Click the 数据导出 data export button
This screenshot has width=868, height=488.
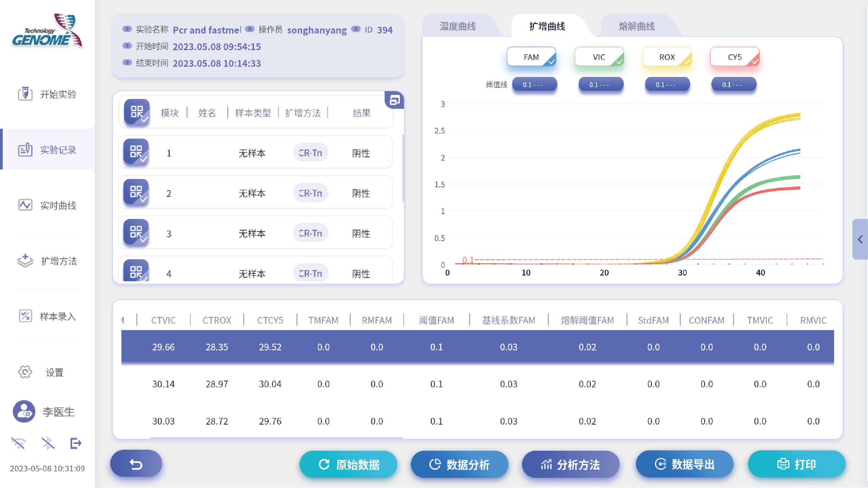(x=684, y=464)
